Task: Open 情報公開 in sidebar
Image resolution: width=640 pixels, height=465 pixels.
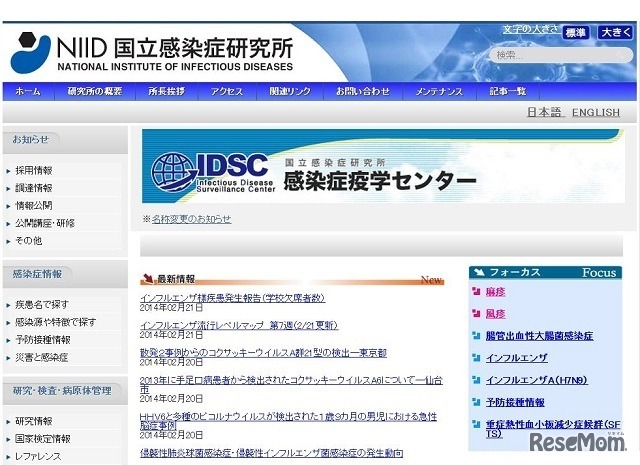Action: tap(34, 206)
